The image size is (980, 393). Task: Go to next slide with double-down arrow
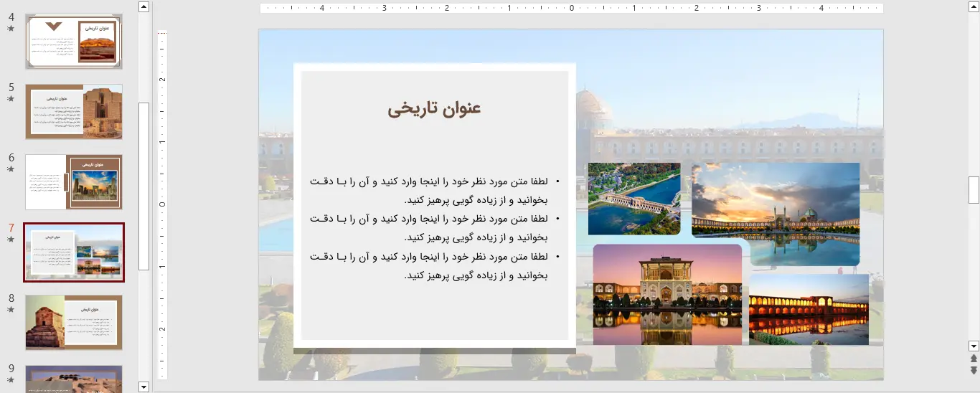pos(974,370)
